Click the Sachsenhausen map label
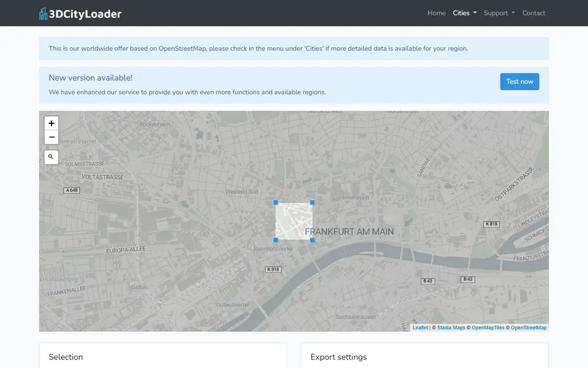 click(355, 317)
